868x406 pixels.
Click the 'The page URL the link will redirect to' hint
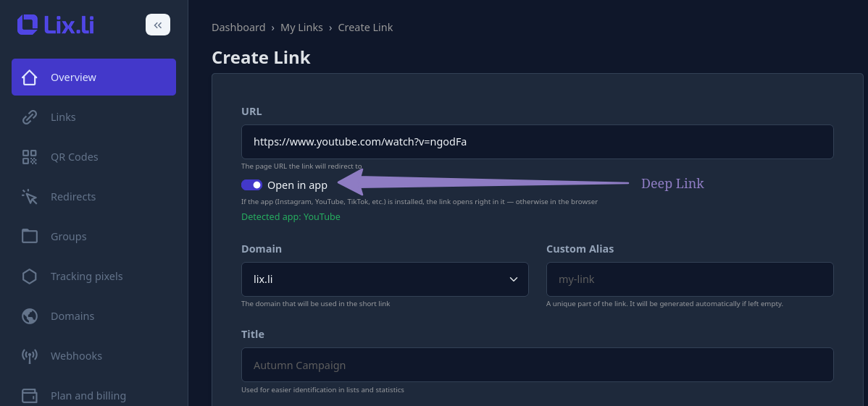[x=301, y=166]
